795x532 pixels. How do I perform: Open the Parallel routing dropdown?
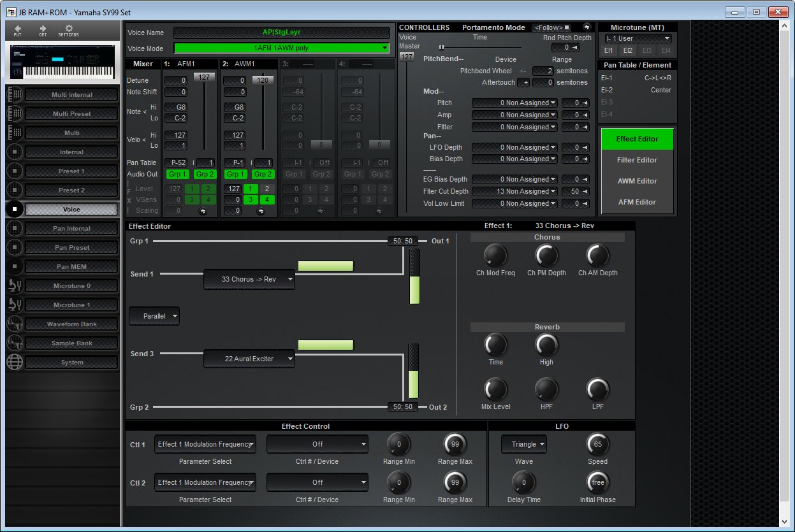(154, 316)
